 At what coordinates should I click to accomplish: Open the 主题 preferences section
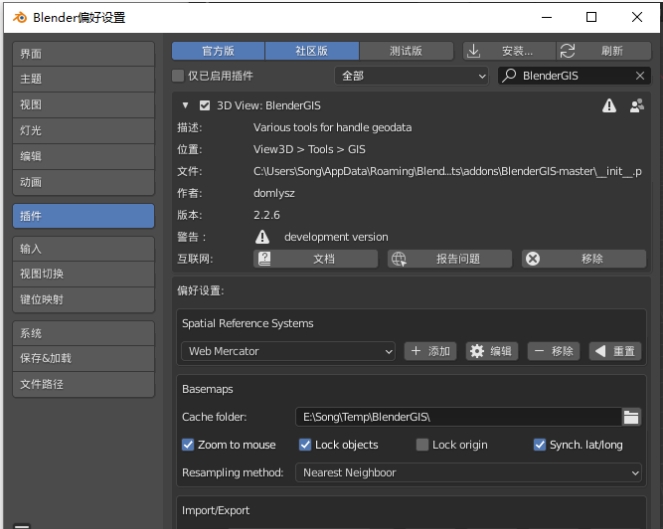pyautogui.click(x=84, y=79)
